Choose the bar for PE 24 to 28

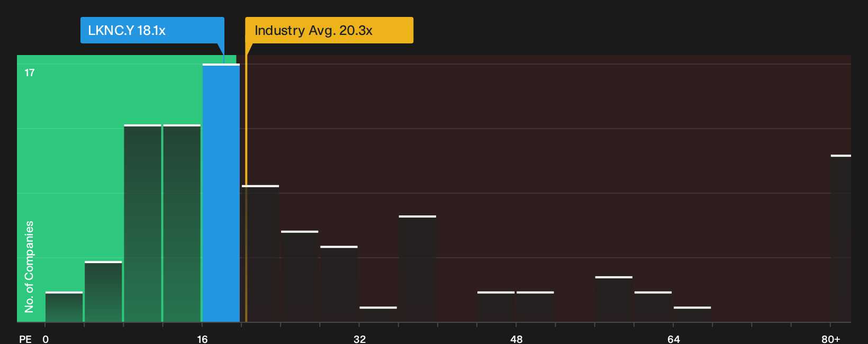(300, 276)
